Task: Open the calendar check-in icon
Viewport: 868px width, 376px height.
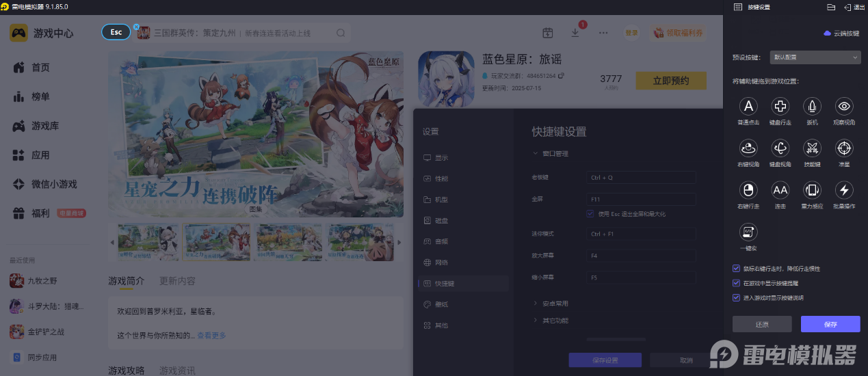Action: (x=548, y=33)
